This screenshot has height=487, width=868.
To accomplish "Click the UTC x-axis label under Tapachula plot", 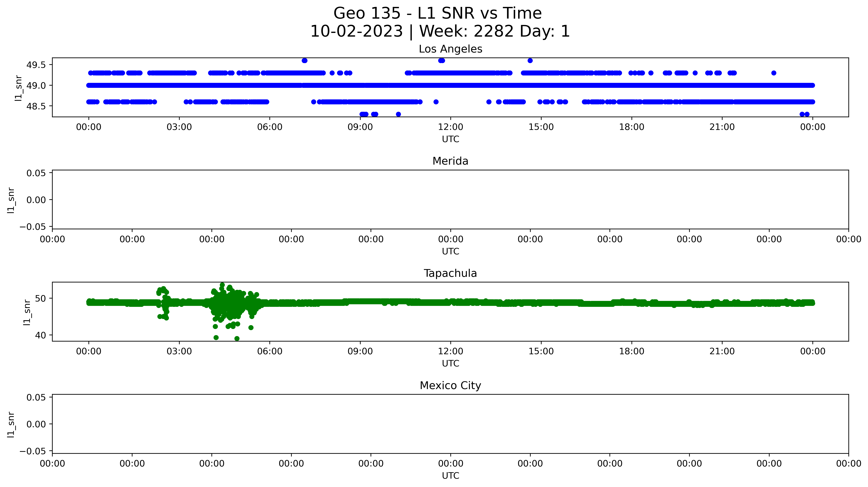I will [451, 364].
